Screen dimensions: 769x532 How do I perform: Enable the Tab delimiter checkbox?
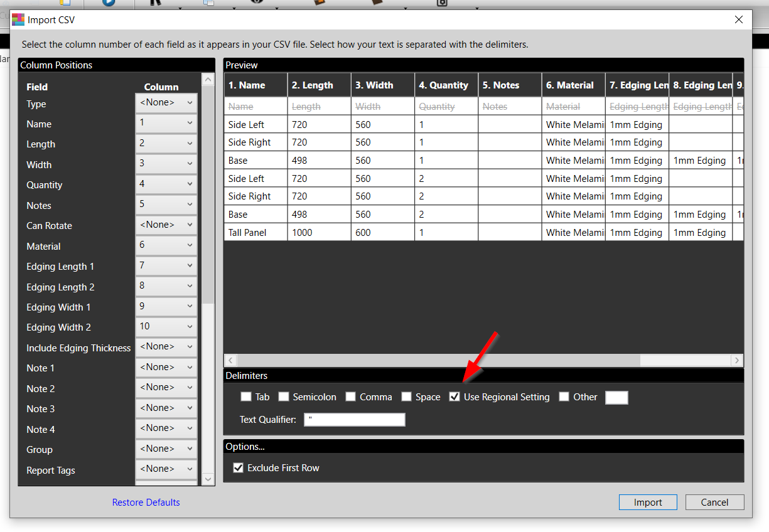pyautogui.click(x=246, y=397)
